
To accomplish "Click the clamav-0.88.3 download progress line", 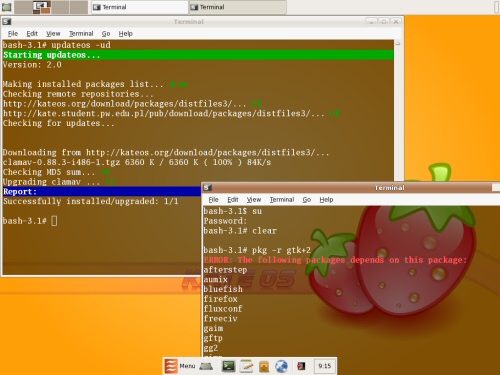I will pyautogui.click(x=137, y=162).
